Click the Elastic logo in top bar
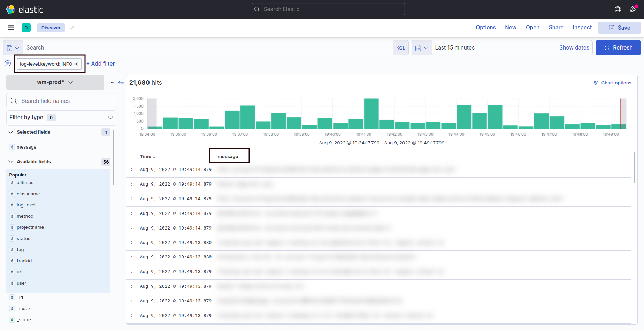This screenshot has width=644, height=331. pyautogui.click(x=24, y=9)
